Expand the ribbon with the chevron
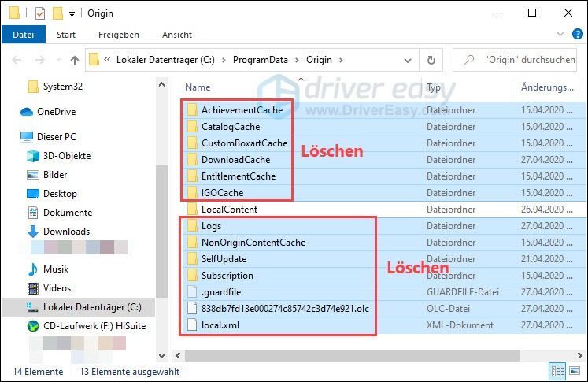The width and height of the screenshot is (588, 382). tap(560, 34)
